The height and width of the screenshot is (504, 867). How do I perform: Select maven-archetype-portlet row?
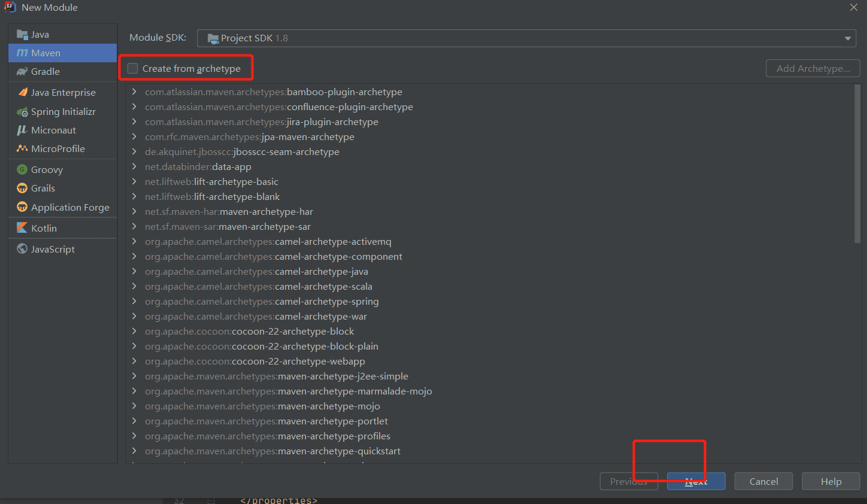(491, 421)
